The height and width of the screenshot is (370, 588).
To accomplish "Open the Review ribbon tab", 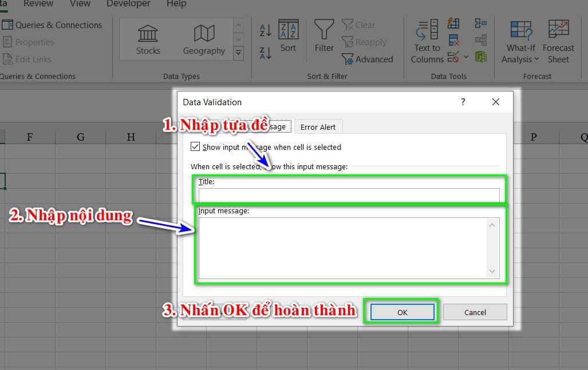I will pyautogui.click(x=38, y=4).
